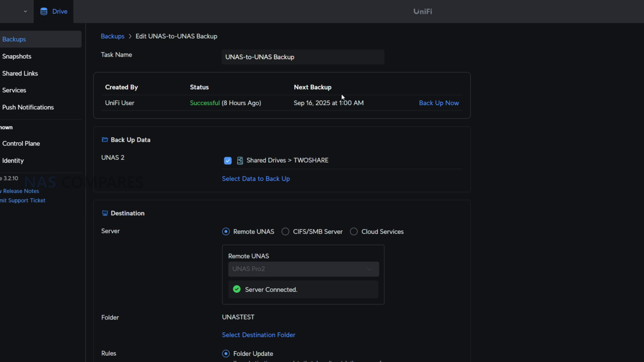
Task: Open the UNAS Pro2 remote dropdown
Action: pos(303,269)
